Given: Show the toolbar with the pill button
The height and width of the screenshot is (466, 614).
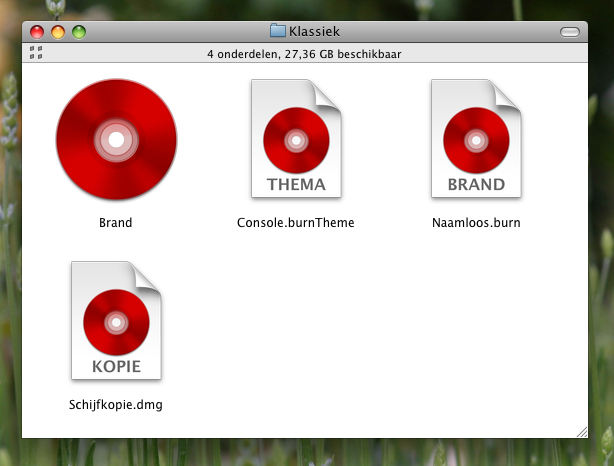Looking at the screenshot, I should click(570, 32).
